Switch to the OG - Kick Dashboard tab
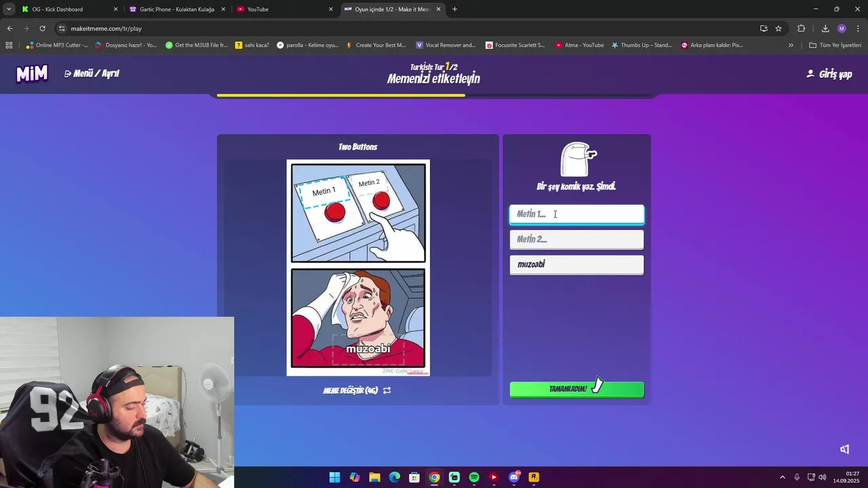Screen dimensions: 868x488 tap(68, 9)
